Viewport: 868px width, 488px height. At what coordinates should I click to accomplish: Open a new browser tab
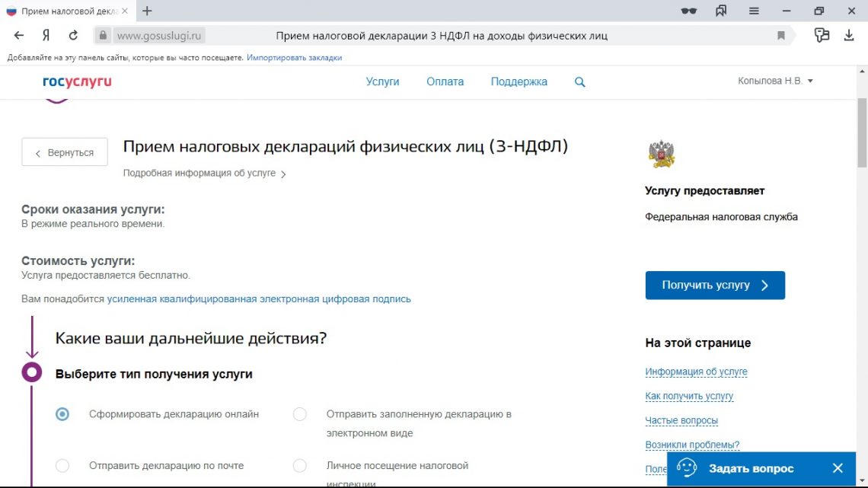point(147,11)
